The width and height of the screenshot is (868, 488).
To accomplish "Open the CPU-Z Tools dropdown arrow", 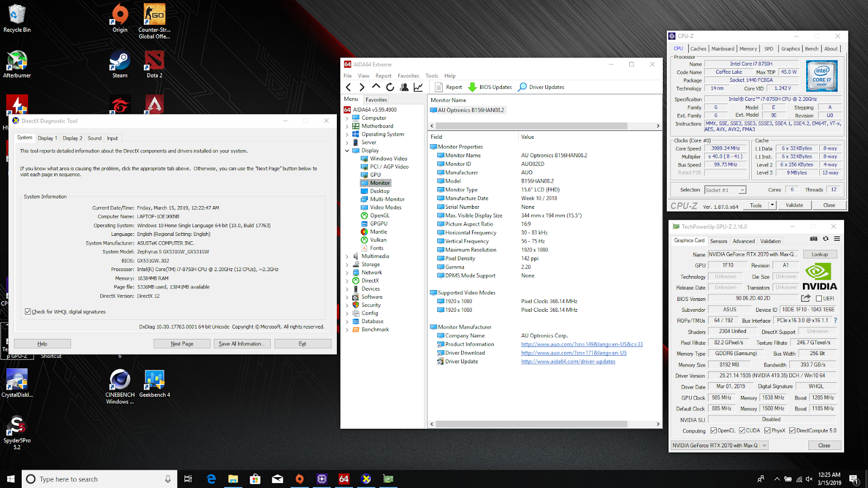I will point(772,205).
